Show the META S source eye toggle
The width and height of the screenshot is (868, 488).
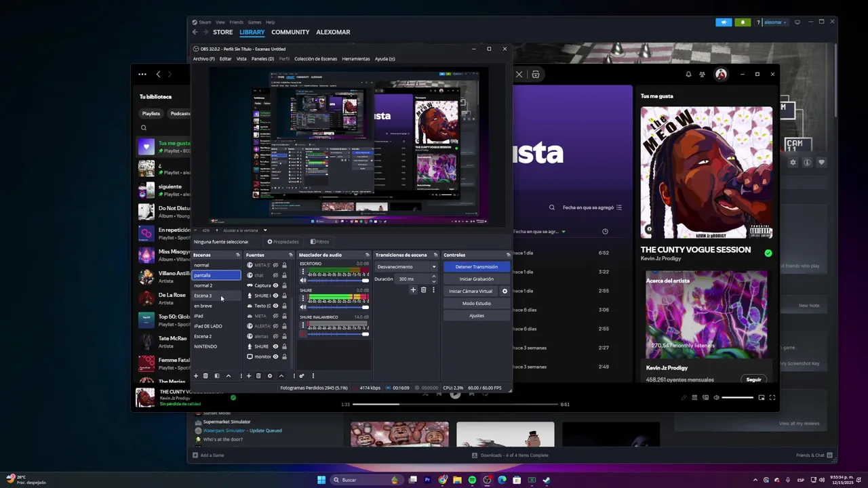click(x=275, y=265)
